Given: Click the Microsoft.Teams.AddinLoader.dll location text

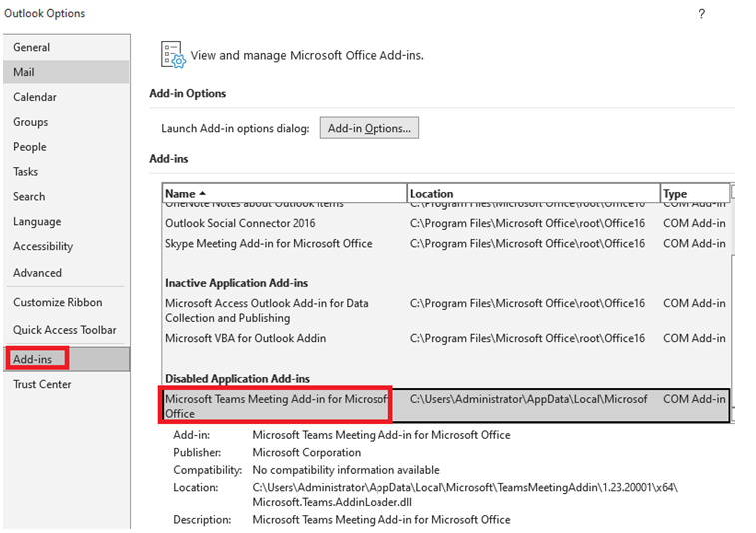Looking at the screenshot, I should pos(333,502).
